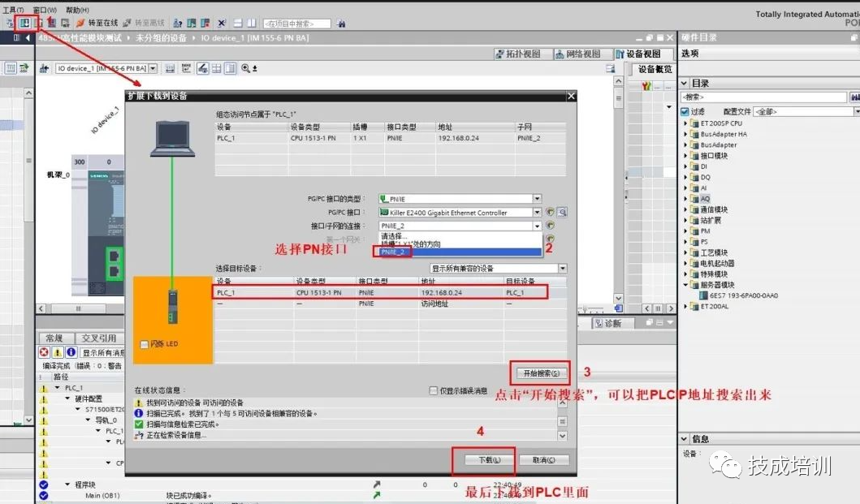Click the stop CPU toolbar icon
860x504 pixels.
205,23
